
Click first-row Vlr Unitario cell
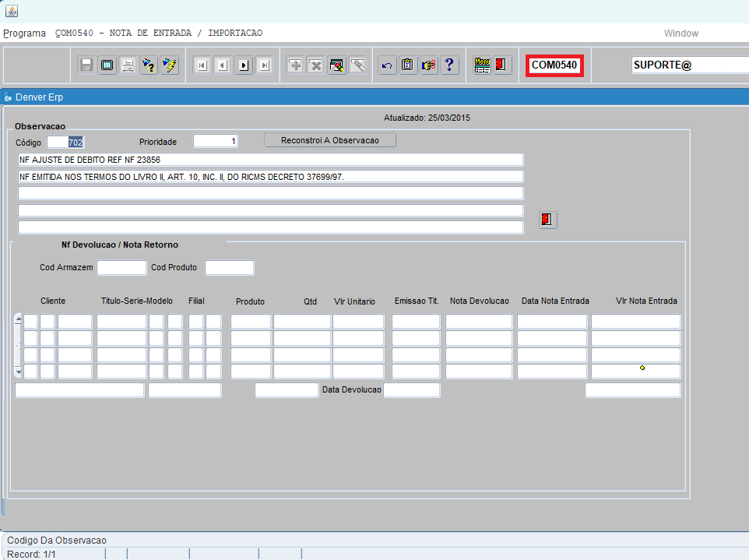click(358, 322)
